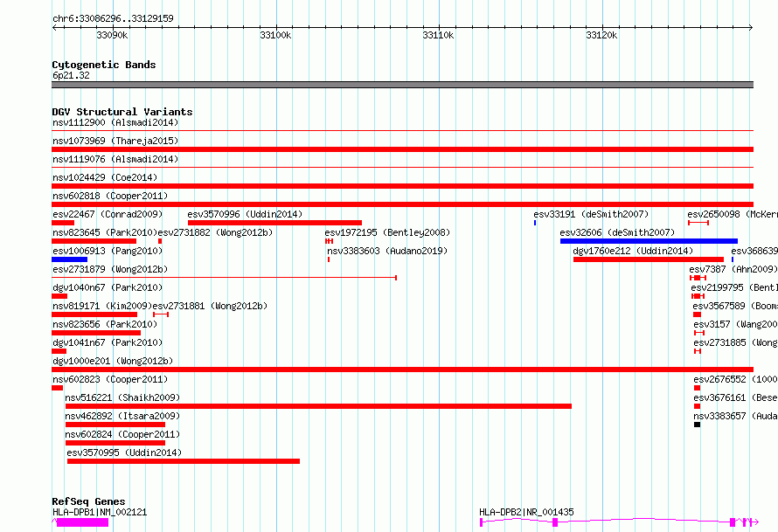Open the esv2731881 (Wong2012b) label
The height and width of the screenshot is (532, 778).
tap(210, 306)
